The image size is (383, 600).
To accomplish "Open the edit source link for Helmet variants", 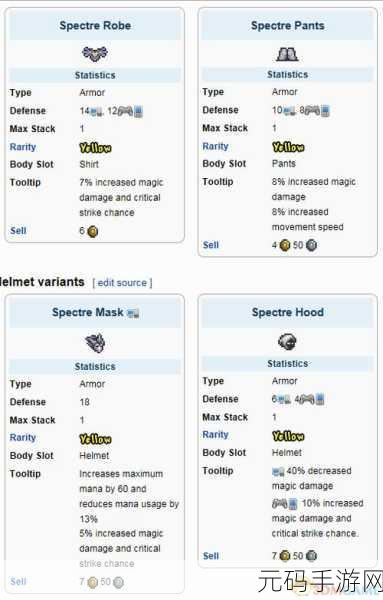I will point(122,283).
